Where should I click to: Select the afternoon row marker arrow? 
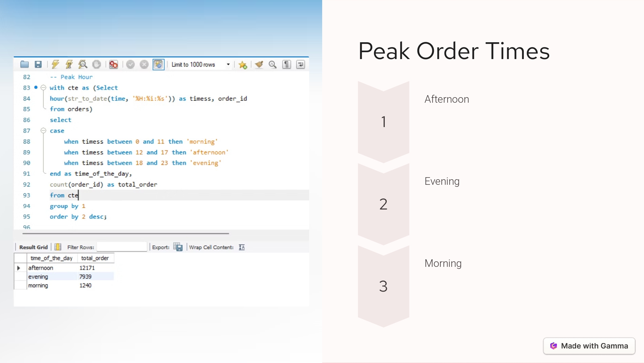(19, 268)
